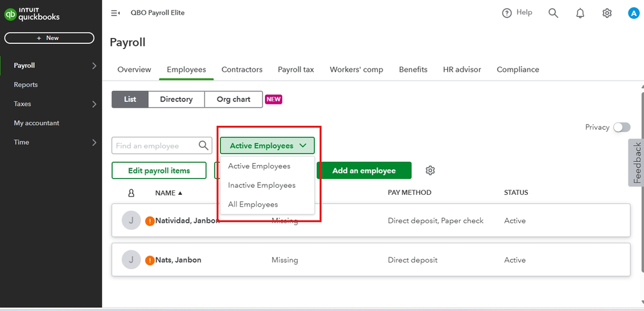Open the Active Employees filter dropdown

(267, 146)
